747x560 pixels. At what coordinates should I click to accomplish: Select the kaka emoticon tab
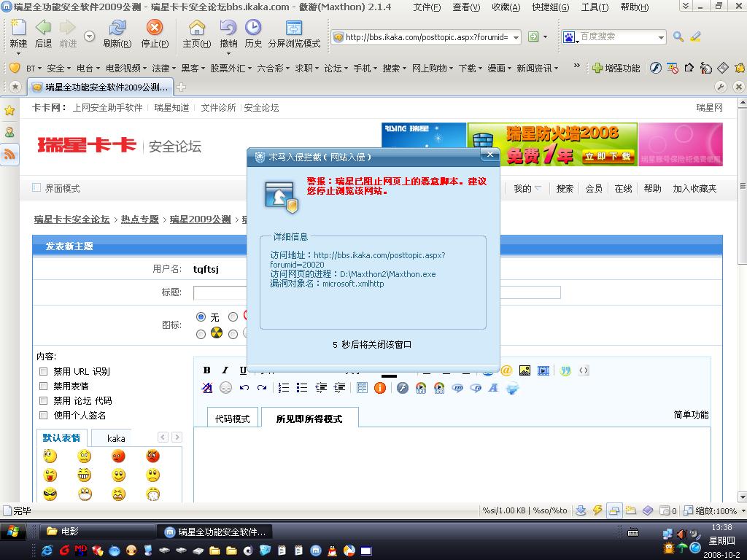click(116, 438)
